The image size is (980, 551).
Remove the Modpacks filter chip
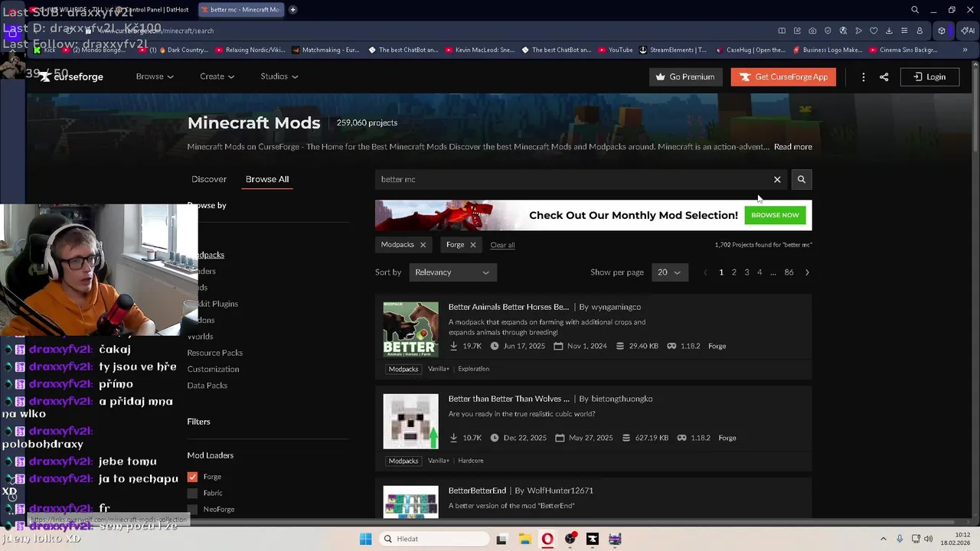[423, 245]
